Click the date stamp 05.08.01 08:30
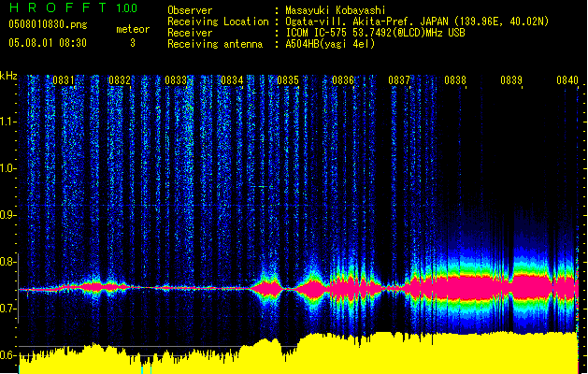Image resolution: width=588 pixels, height=374 pixels. coord(48,43)
